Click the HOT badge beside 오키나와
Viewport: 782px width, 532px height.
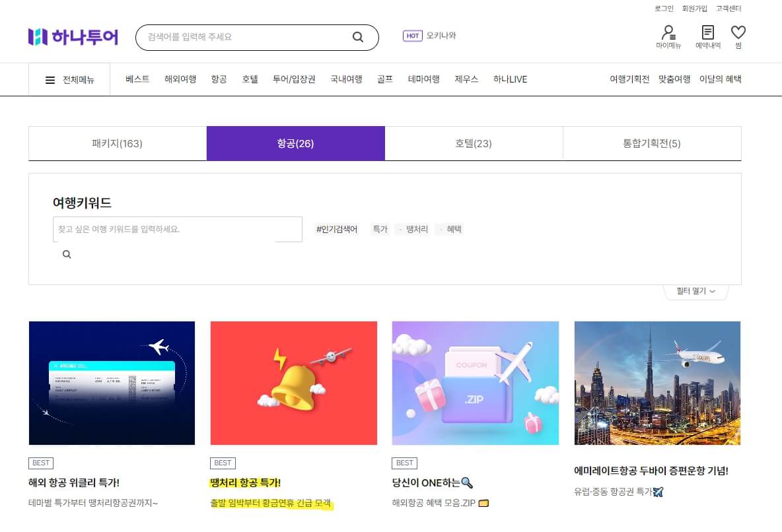click(x=412, y=36)
